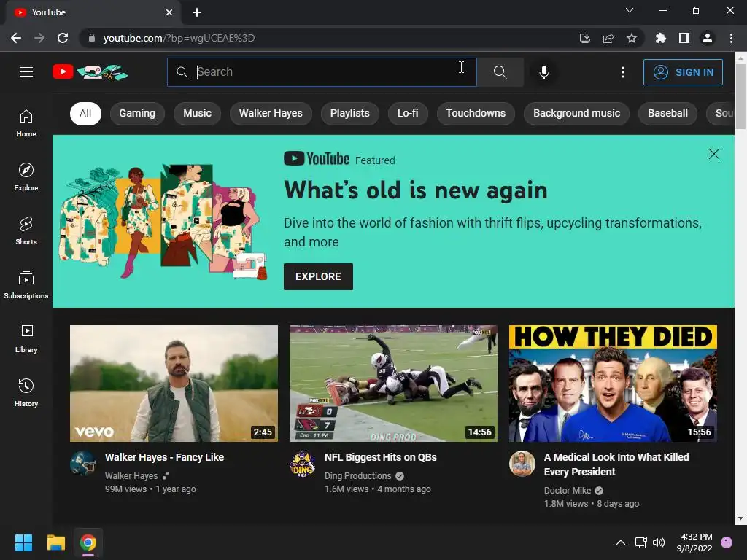Go forward in browser
The image size is (747, 560).
point(39,38)
